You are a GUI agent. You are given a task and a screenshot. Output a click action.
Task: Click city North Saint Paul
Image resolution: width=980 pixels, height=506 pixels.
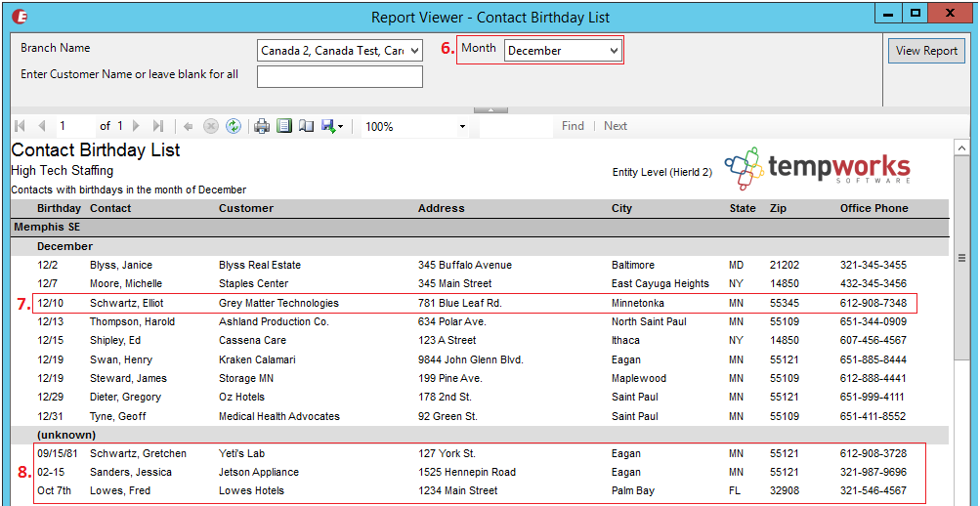[x=649, y=321]
